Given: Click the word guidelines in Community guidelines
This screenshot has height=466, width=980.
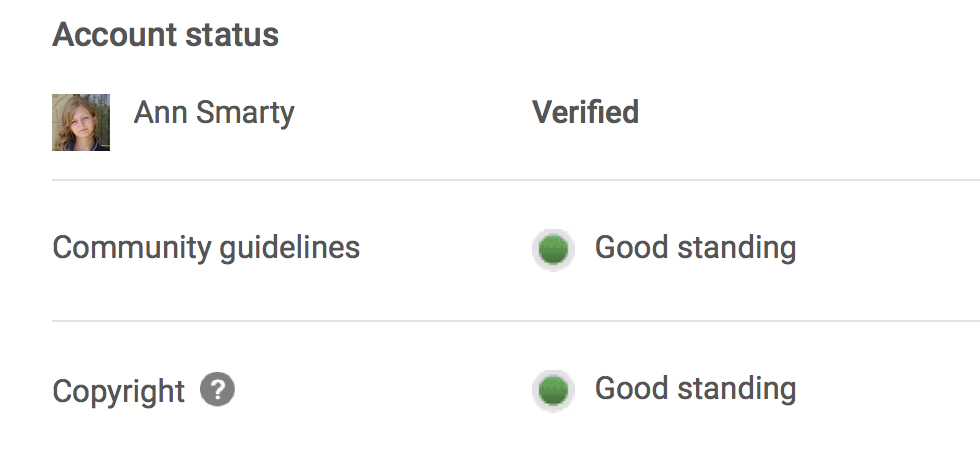Looking at the screenshot, I should point(289,249).
